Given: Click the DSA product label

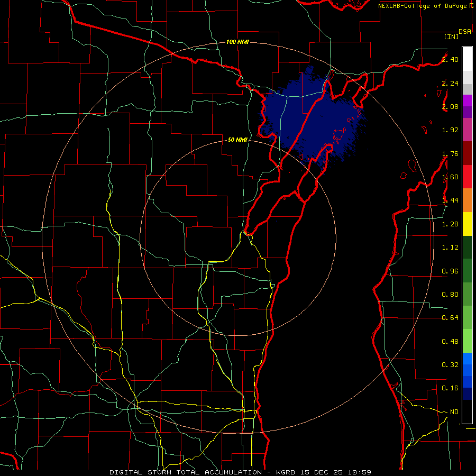Looking at the screenshot, I should (x=465, y=32).
